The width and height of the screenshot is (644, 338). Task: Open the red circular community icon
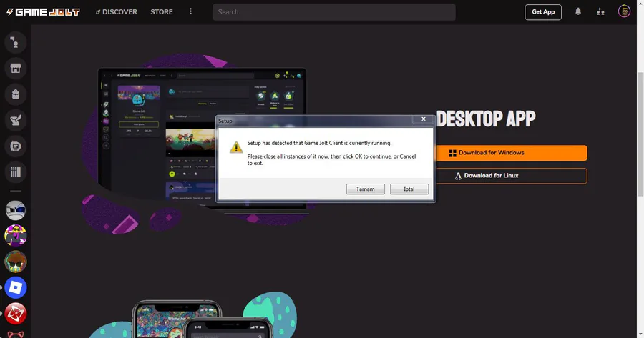[x=16, y=314]
